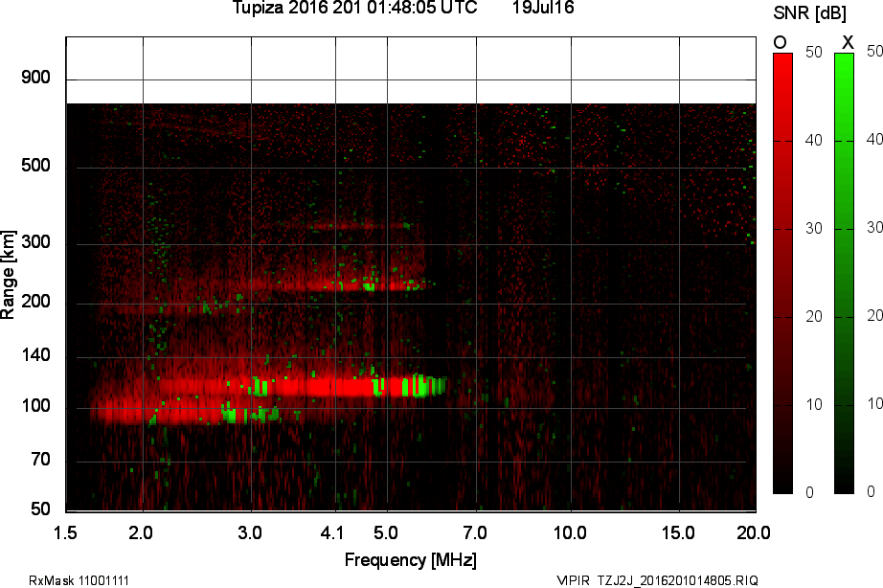Click the red O-mode SNR color bar
This screenshot has height=588, width=883.
(x=782, y=273)
